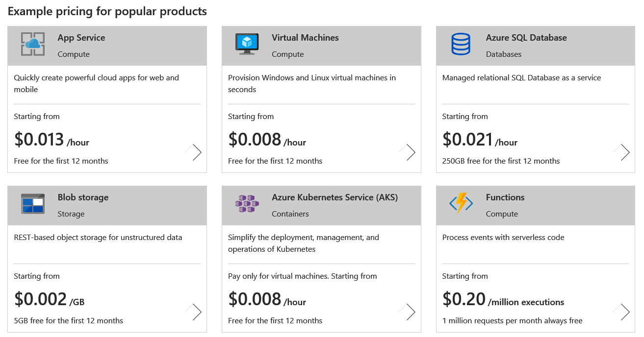Open Virtual Machines pricing via its arrow
The width and height of the screenshot is (644, 337).
407,152
